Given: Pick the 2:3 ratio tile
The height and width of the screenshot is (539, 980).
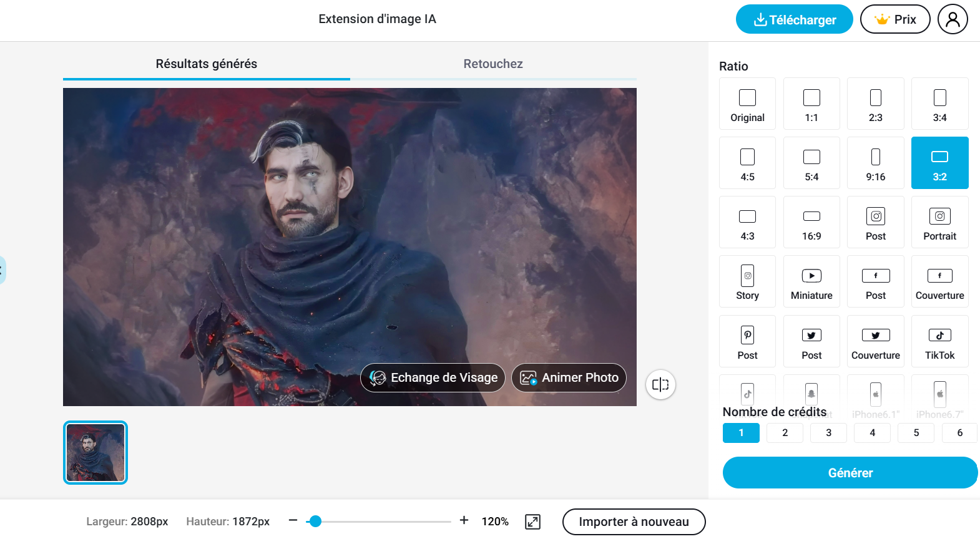Looking at the screenshot, I should (x=876, y=104).
